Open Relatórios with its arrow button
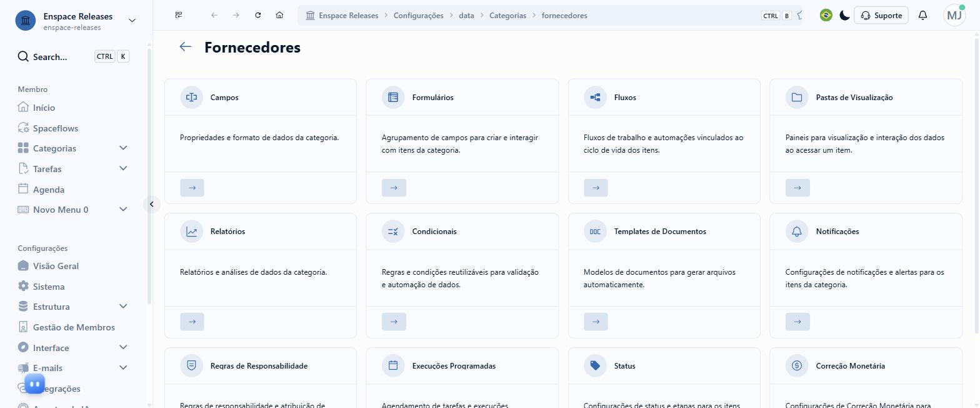The width and height of the screenshot is (980, 408). [x=192, y=322]
